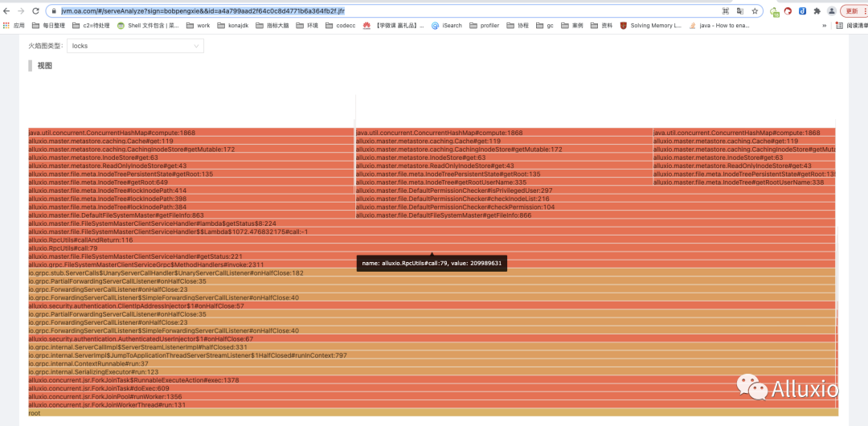Screen dimensions: 868x426
Task: Click FileSystemMasterClientServiceHandler#getStatus:221 frame
Action: pyautogui.click(x=433, y=256)
